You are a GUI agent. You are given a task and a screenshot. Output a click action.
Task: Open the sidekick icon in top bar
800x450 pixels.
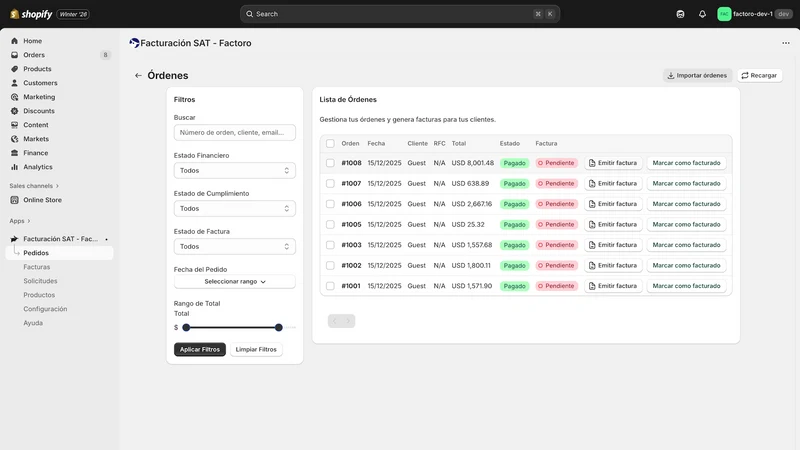point(680,14)
